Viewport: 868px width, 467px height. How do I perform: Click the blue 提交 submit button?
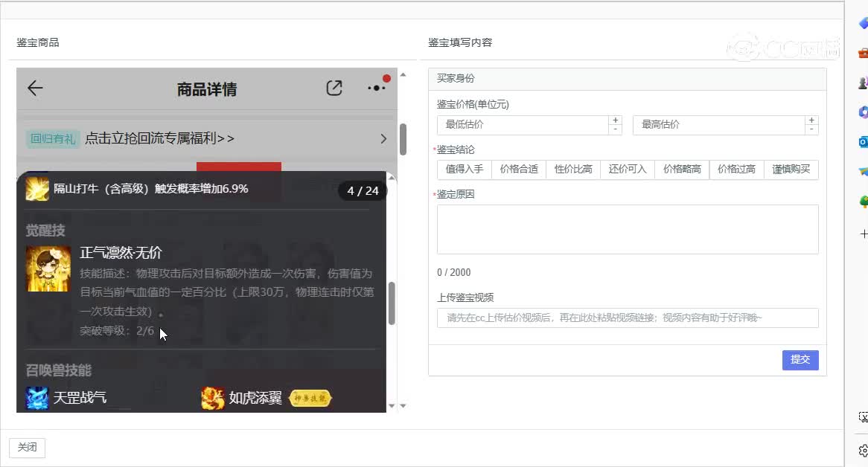click(x=800, y=360)
